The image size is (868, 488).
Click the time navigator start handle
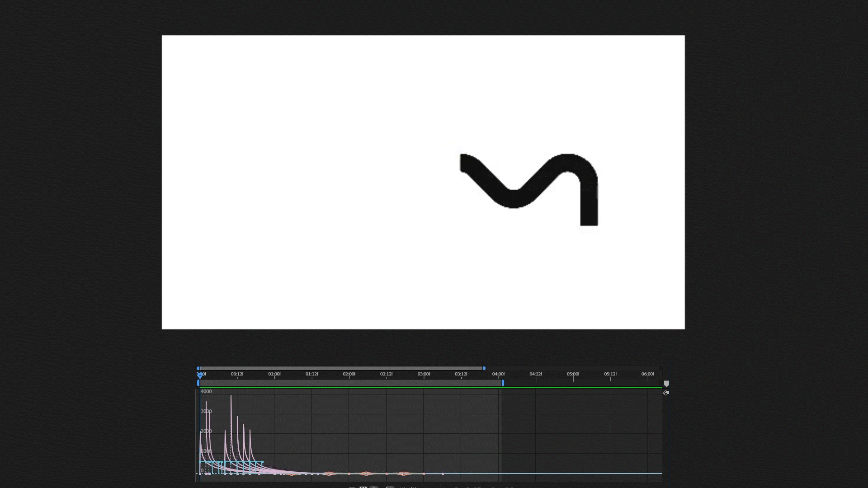pyautogui.click(x=198, y=368)
